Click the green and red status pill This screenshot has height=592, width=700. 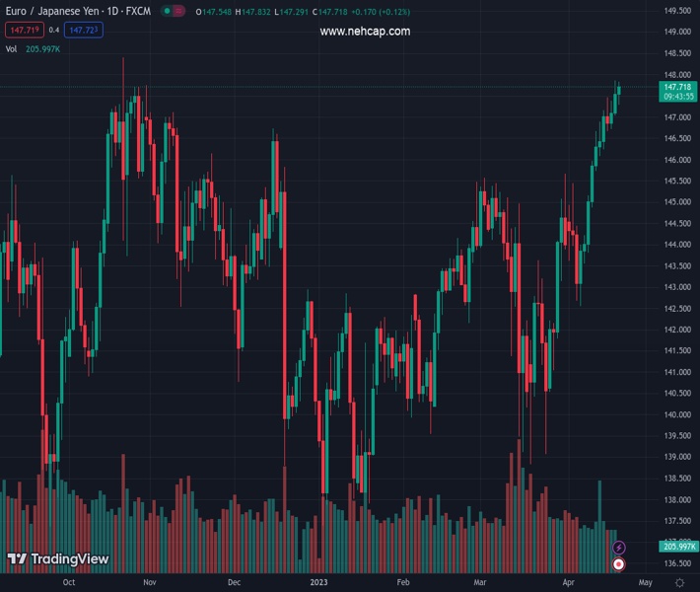tap(173, 12)
